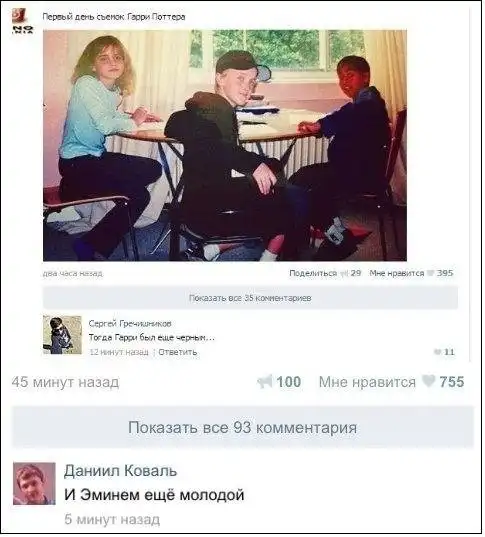Click the small share icon beside 29
The height and width of the screenshot is (537, 485).
coord(344,274)
